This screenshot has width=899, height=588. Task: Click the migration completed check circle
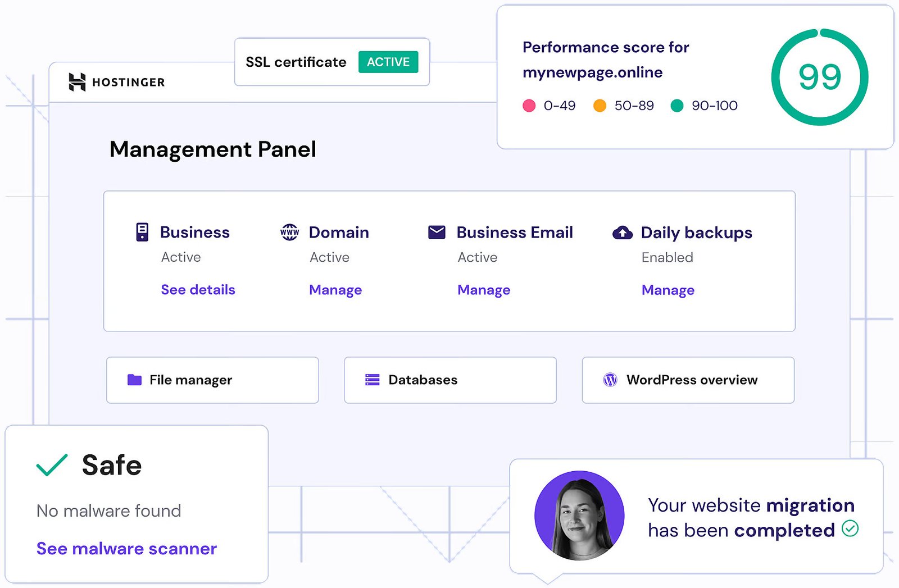click(850, 528)
